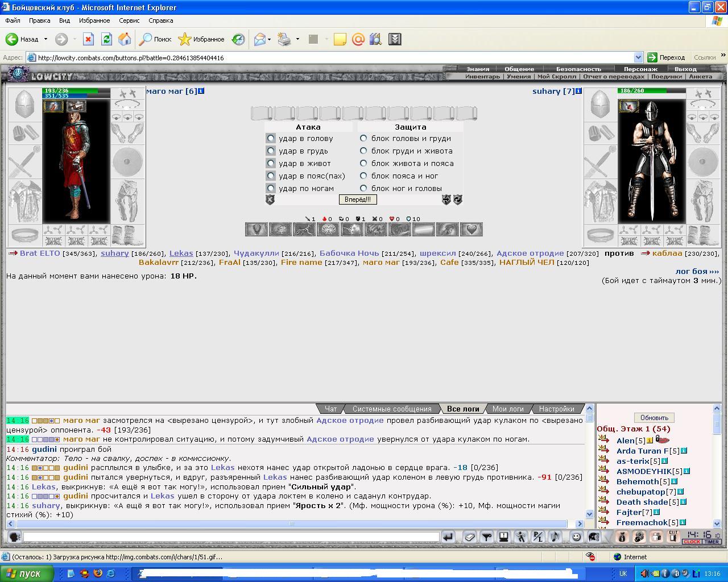The image size is (728, 582).
Task: Click suhary green HP bar 186/260
Action: point(651,90)
